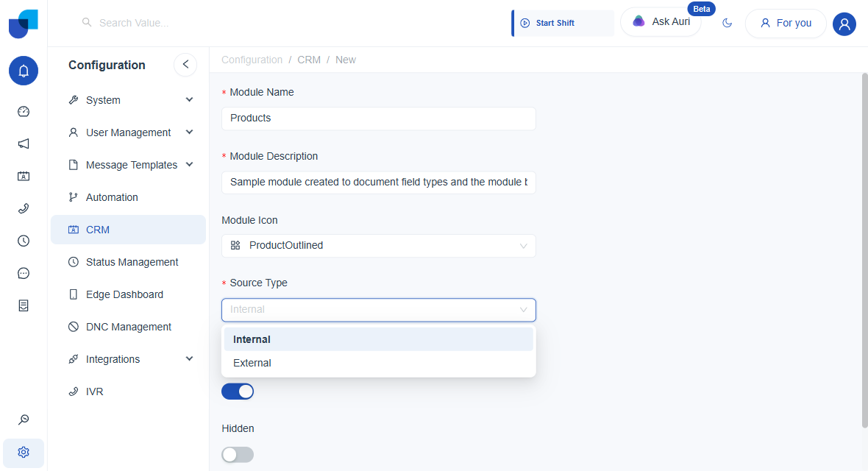Open Automation in Configuration menu

(x=128, y=197)
